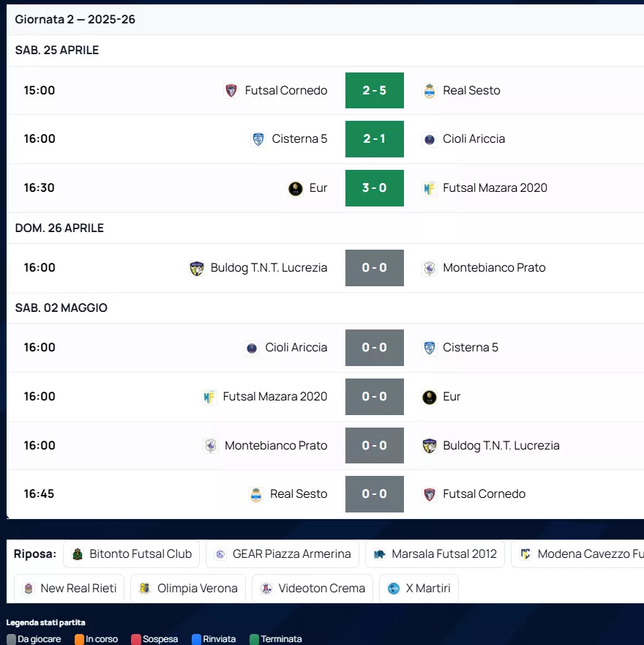Click the Bitonto Futsal Club crest icon
644x645 pixels.
(x=78, y=554)
